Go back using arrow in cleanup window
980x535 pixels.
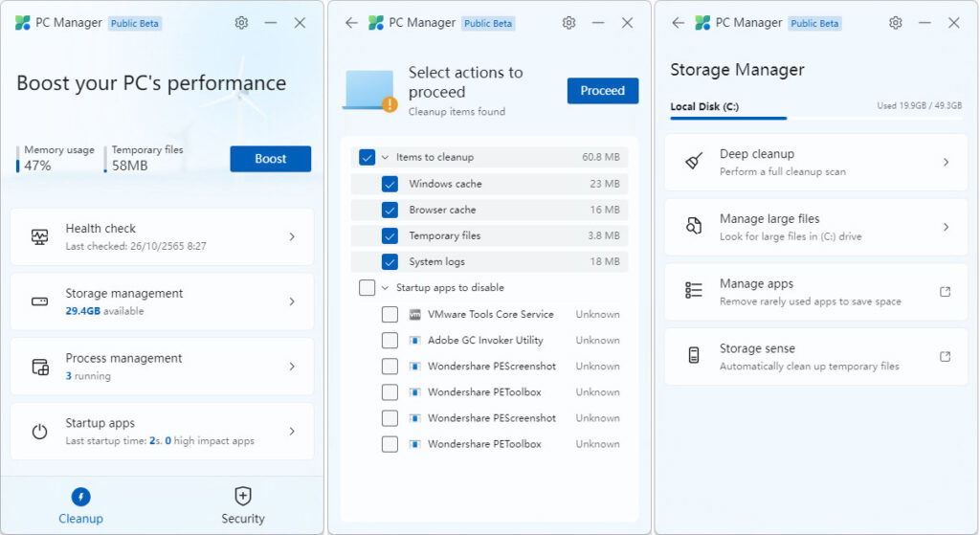point(351,23)
